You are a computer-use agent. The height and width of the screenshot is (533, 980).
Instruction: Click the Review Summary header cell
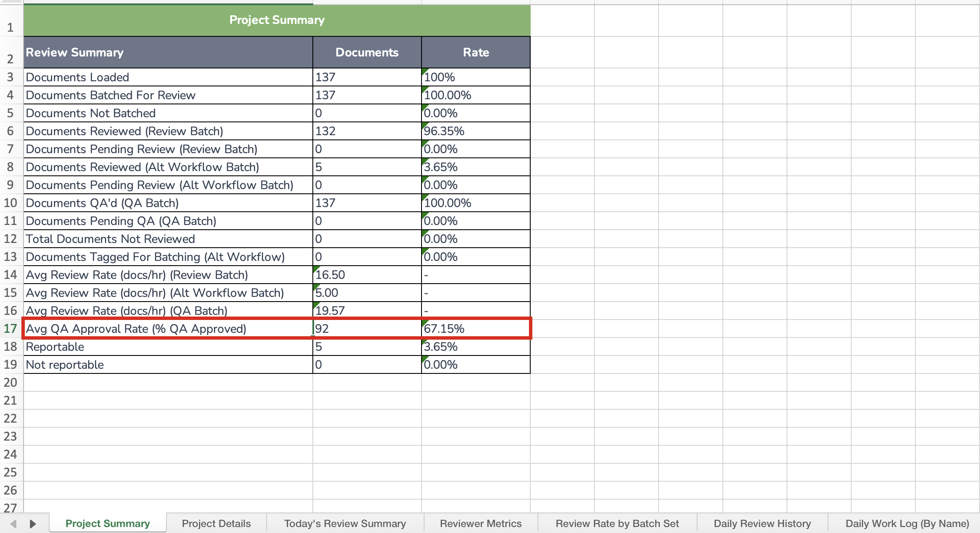click(168, 52)
